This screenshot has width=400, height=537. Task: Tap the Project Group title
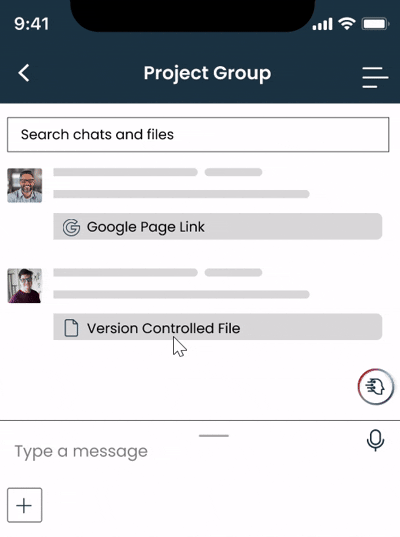207,74
